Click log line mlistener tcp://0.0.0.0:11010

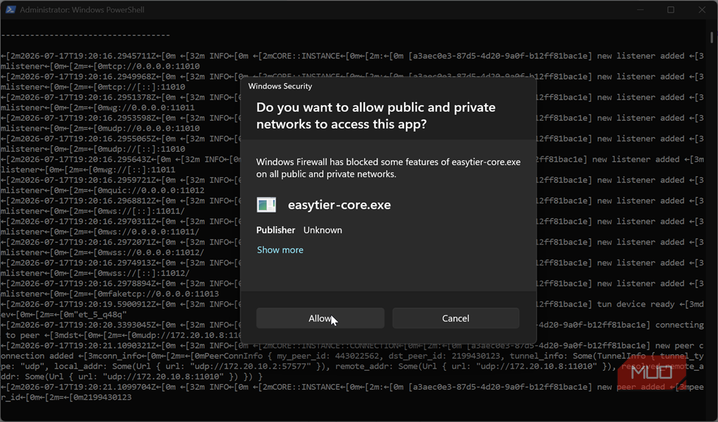click(100, 66)
